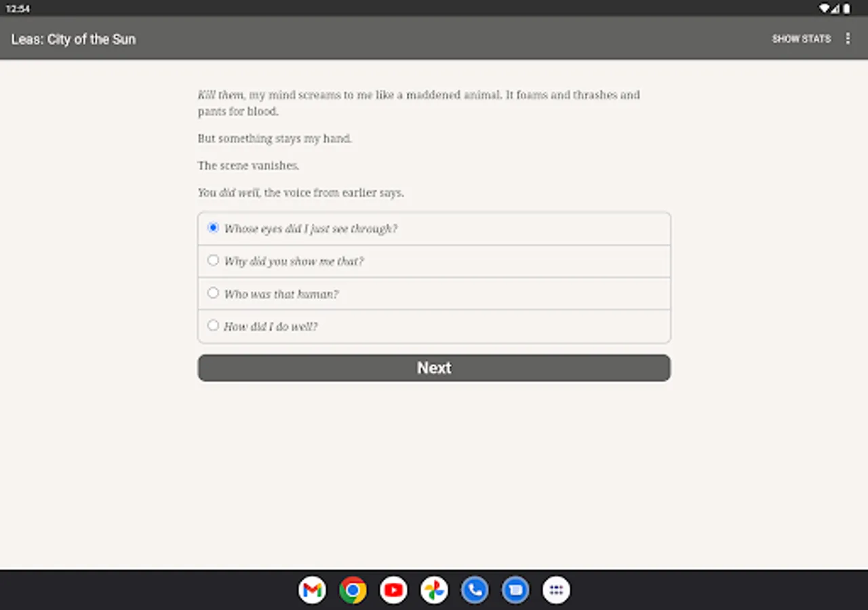
Task: Tap the Next button
Action: pos(434,368)
